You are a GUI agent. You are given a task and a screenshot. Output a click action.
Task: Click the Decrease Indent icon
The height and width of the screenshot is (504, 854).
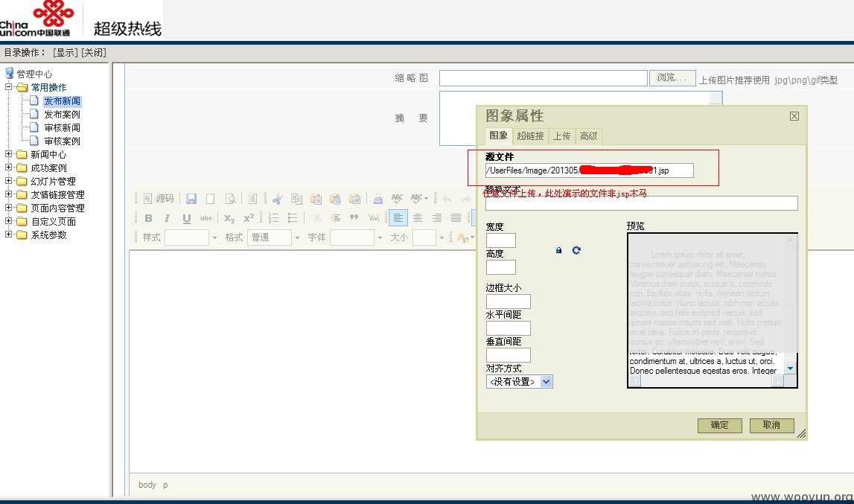coord(316,218)
